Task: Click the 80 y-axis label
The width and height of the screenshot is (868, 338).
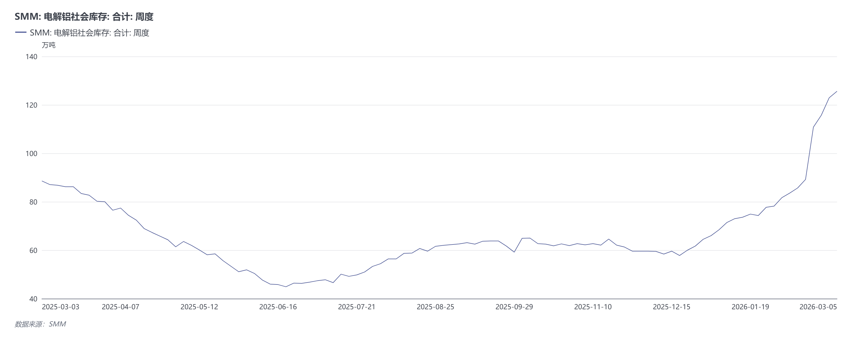Action: [33, 202]
